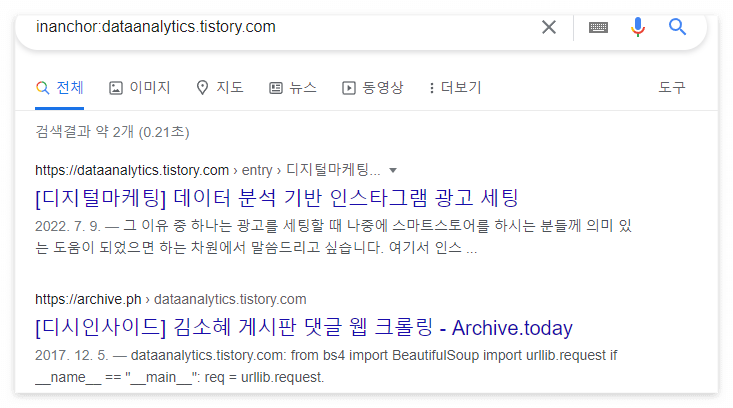Start voice search with the microphone icon
733x408 pixels.
(638, 27)
